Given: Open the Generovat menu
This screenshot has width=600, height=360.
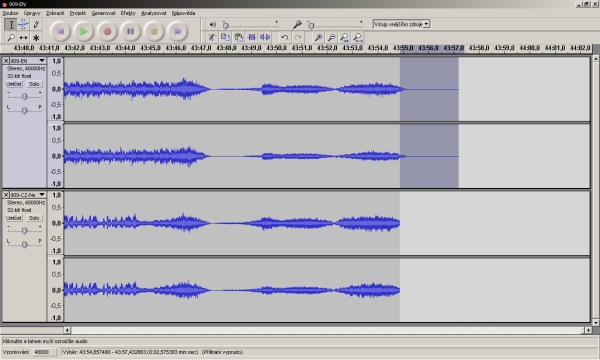Looking at the screenshot, I should coord(103,13).
